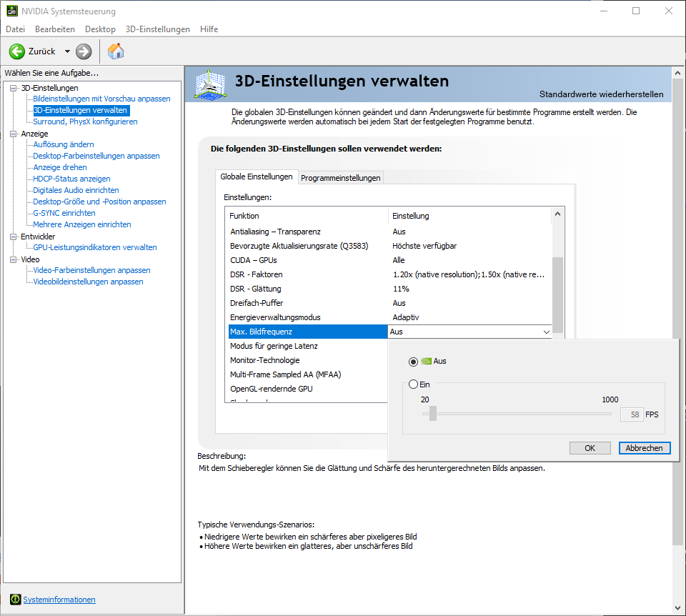Open Anzeige drehen

click(x=60, y=167)
